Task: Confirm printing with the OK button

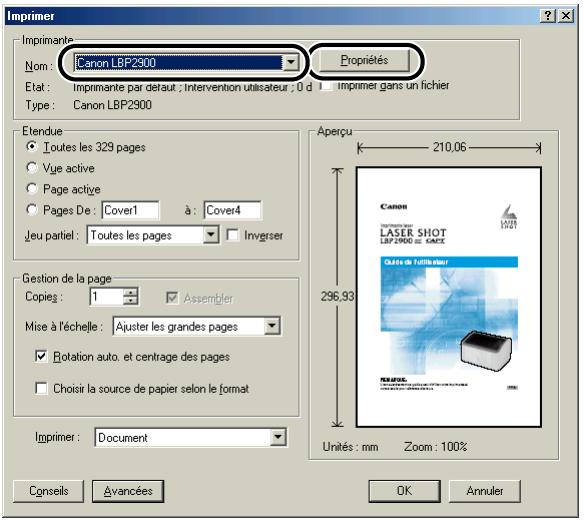Action: point(404,491)
